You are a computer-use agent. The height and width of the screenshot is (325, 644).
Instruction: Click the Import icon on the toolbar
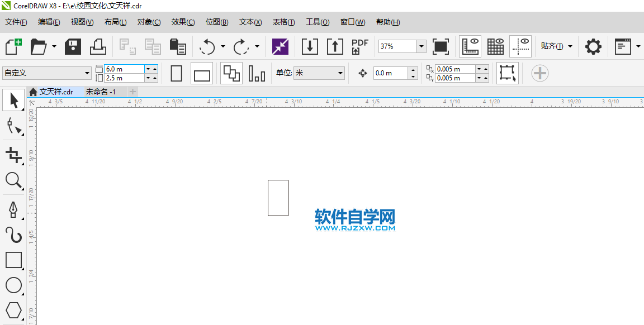click(310, 46)
